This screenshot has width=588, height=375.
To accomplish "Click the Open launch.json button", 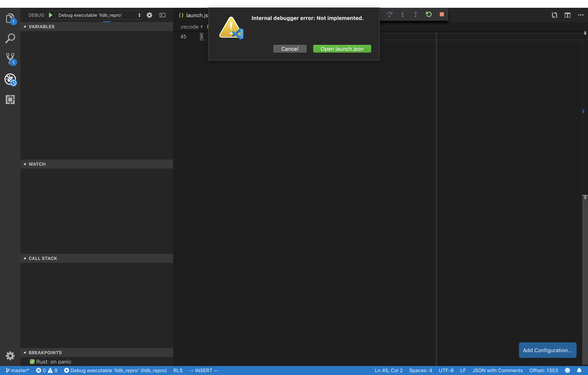I will tap(342, 49).
